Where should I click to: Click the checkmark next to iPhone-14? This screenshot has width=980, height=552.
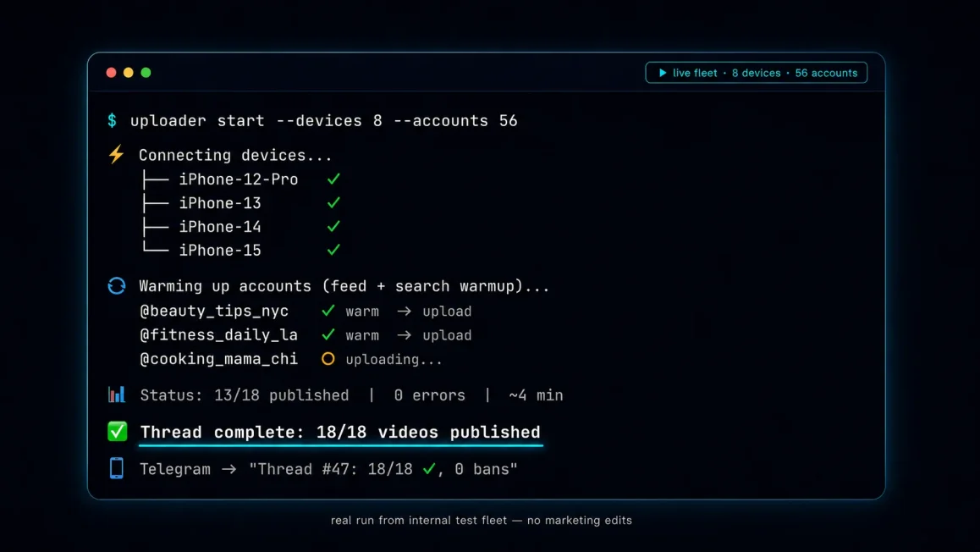click(x=333, y=226)
